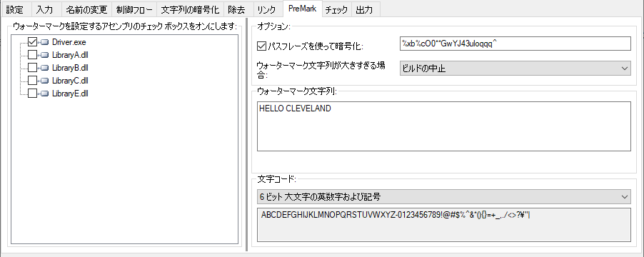Click the HELLO CLEVELAND watermark text box
The width and height of the screenshot is (644, 257).
[444, 126]
